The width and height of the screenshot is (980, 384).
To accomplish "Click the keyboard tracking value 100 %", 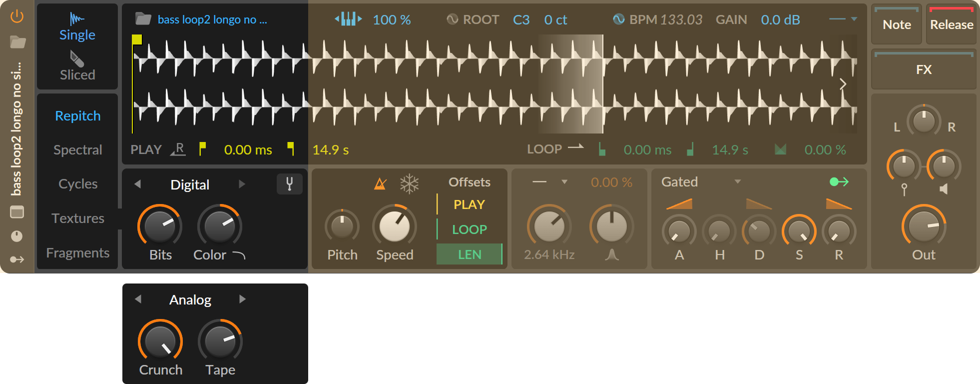I will 392,19.
